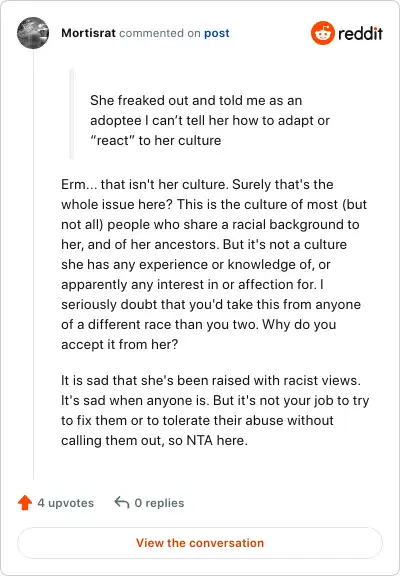The width and height of the screenshot is (400, 576).
Task: Click the gray blockquote bar
Action: pyautogui.click(x=72, y=114)
